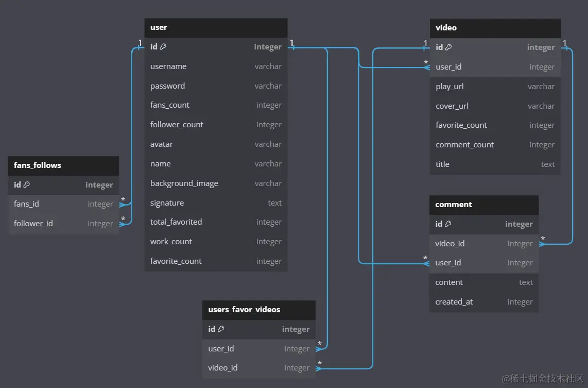This screenshot has width=588, height=388.
Task: Select the follower_count row in user table
Action: (x=216, y=125)
